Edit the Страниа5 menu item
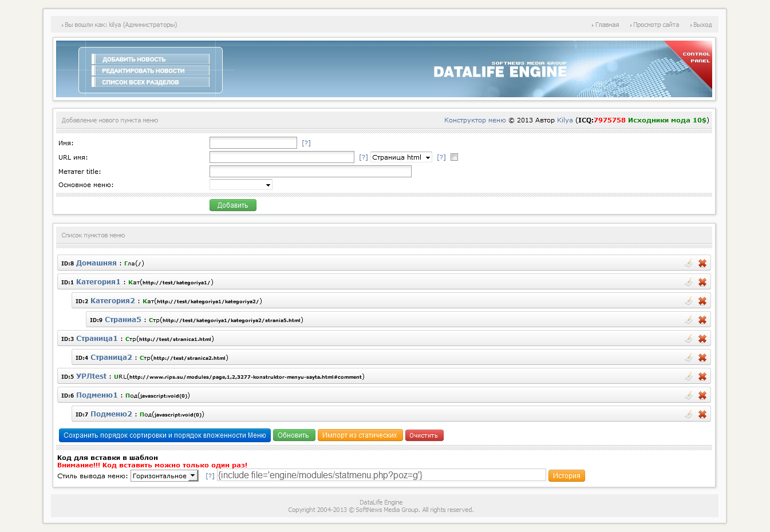Viewport: 770px width, 532px height. 689,320
